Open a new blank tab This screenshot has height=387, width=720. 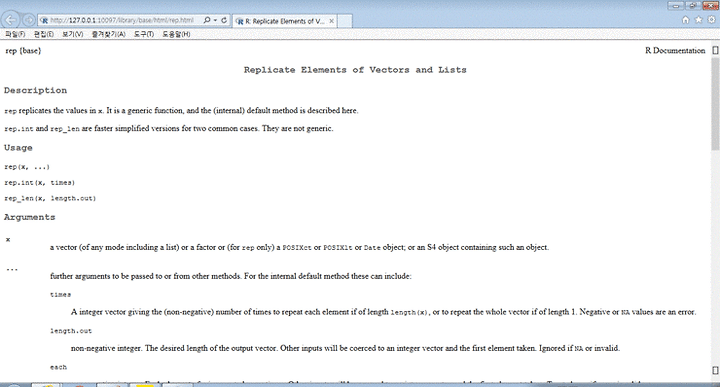(x=345, y=21)
